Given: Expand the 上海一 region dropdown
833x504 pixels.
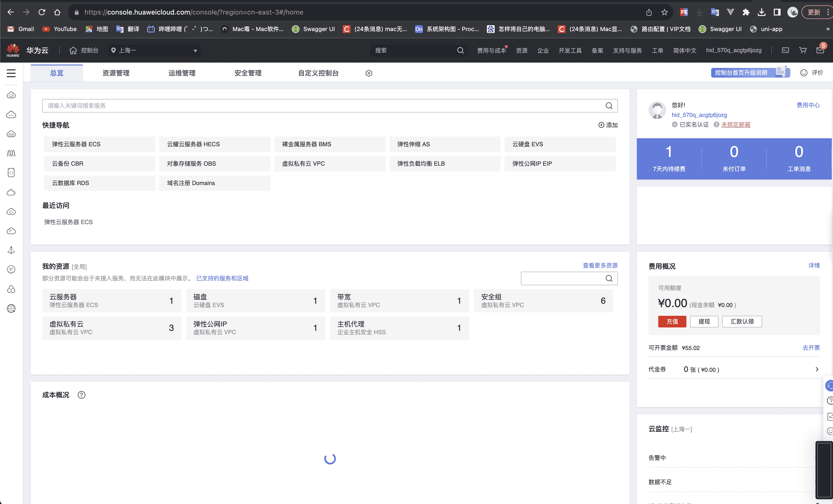Looking at the screenshot, I should 154,50.
